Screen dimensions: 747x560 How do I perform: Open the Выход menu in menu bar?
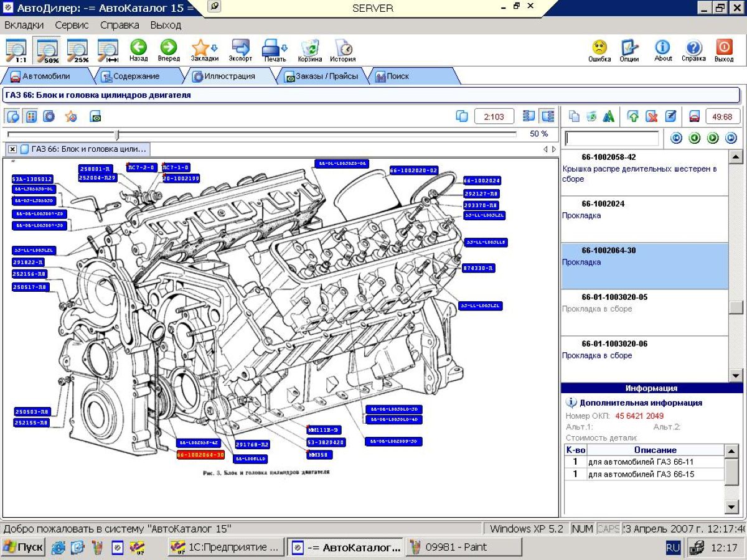(x=166, y=26)
